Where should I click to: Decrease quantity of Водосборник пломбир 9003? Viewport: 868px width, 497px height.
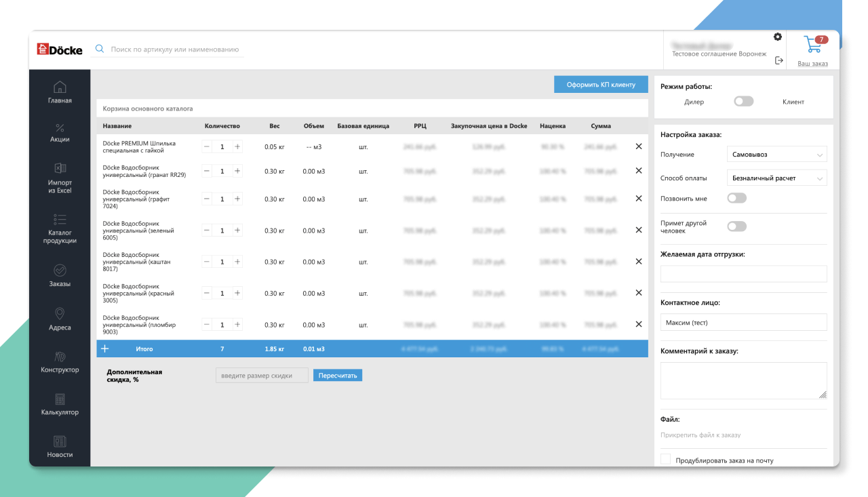click(208, 325)
